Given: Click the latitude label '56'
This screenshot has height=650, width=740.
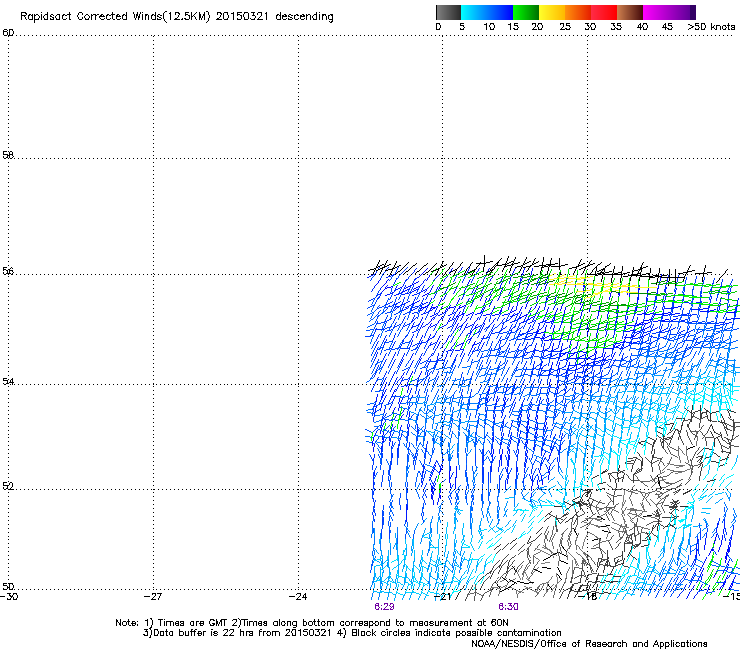Looking at the screenshot, I should 8,271.
